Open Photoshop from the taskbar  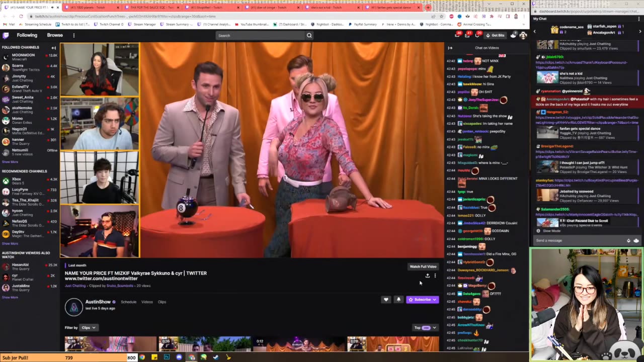[x=167, y=357]
